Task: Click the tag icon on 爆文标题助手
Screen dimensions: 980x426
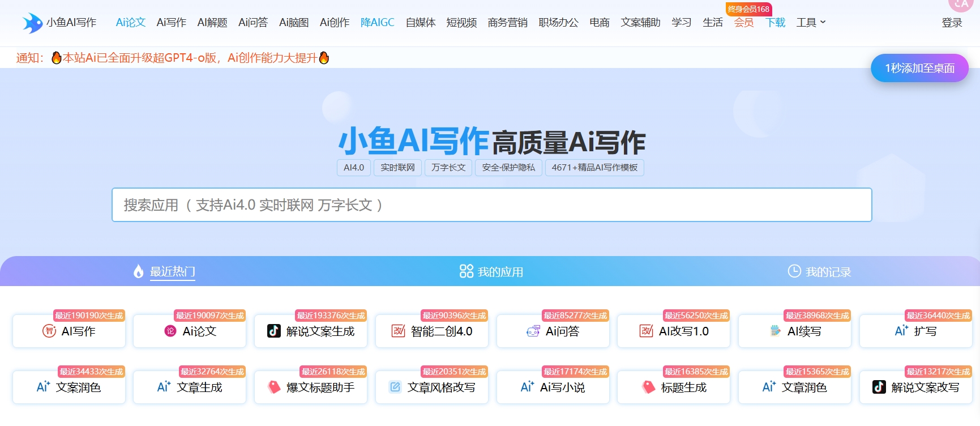Action: click(274, 387)
